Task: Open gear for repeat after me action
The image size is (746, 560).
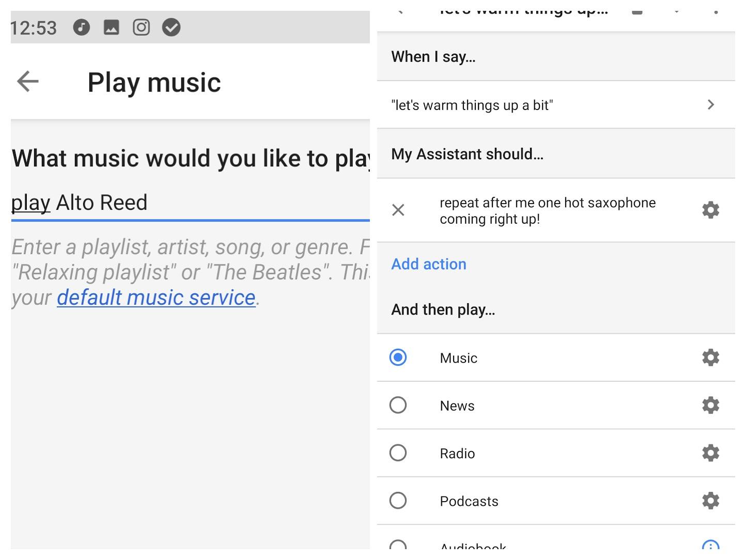Action: 710,210
